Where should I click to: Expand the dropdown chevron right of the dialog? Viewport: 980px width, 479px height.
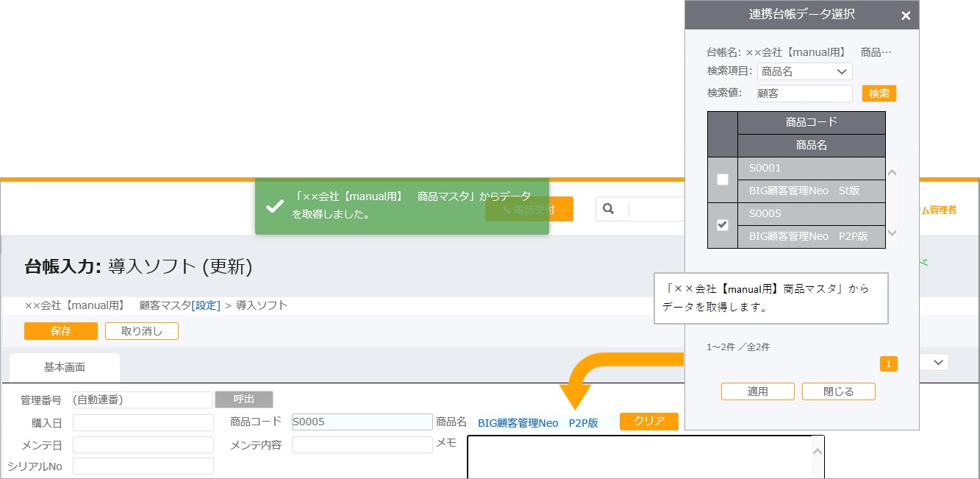coord(939,362)
